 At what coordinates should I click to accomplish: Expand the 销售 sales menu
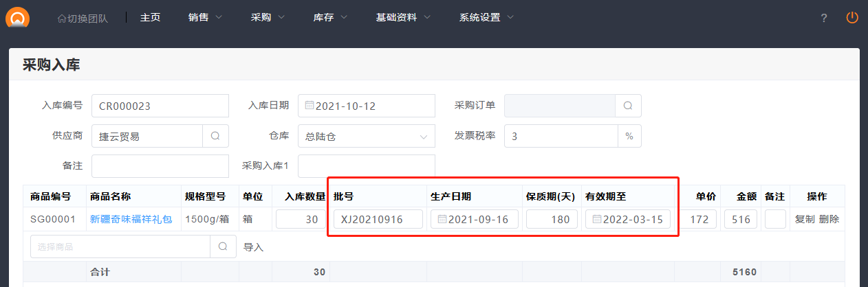pyautogui.click(x=205, y=17)
